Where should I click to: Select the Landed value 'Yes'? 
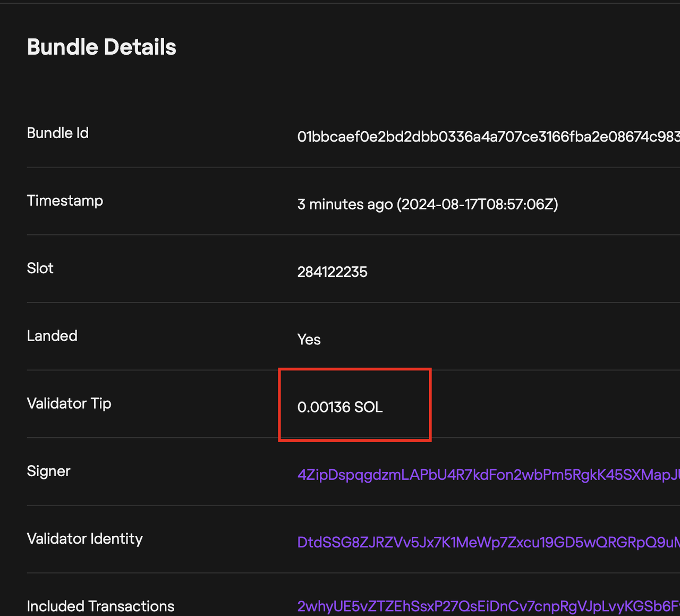point(309,340)
